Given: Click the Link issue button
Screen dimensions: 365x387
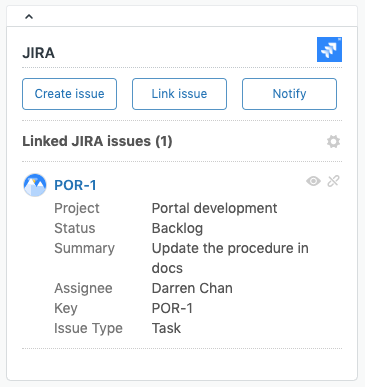Looking at the screenshot, I should tap(179, 94).
